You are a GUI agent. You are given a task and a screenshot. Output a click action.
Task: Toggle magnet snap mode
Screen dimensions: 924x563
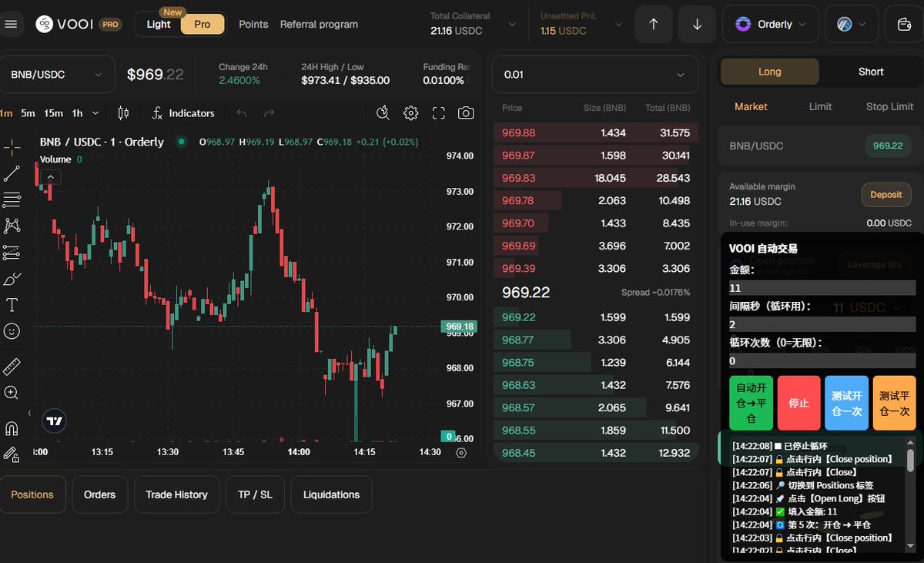point(12,427)
